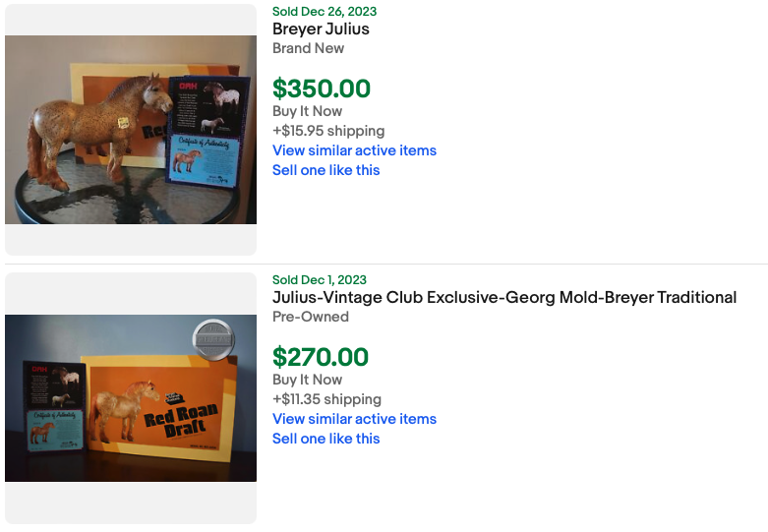Click the "Sold Dec 26, 2023" label
Image resolution: width=768 pixels, height=532 pixels.
(325, 11)
